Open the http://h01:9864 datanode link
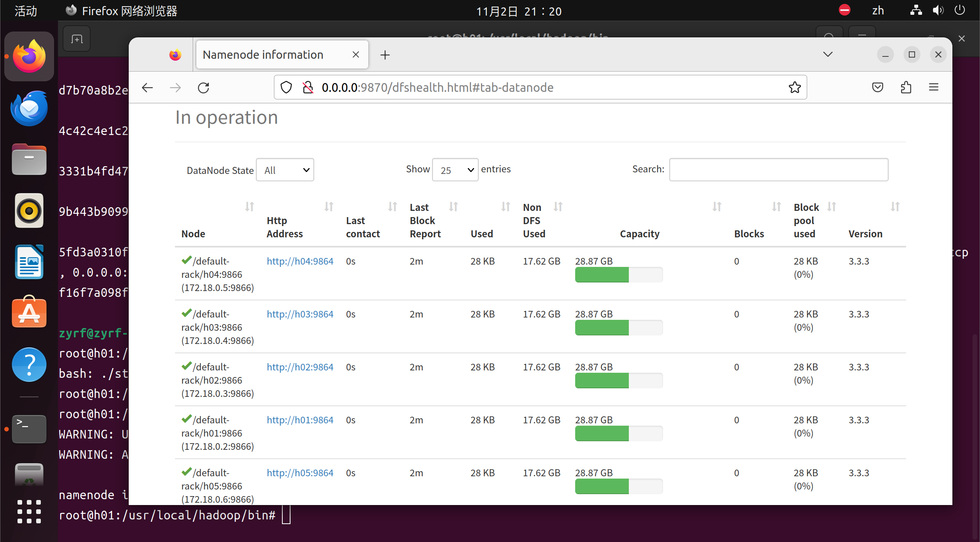980x542 pixels. 300,420
